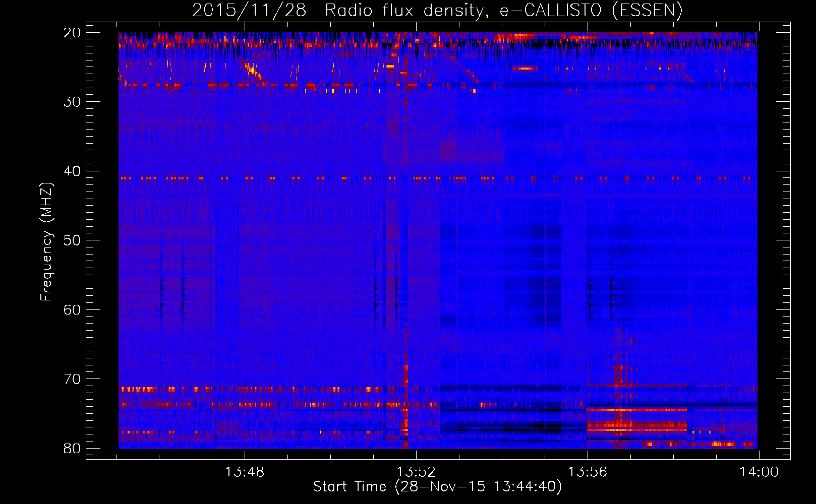This screenshot has width=816, height=504.
Task: Select the 14:00 time tick label
Action: point(759,472)
